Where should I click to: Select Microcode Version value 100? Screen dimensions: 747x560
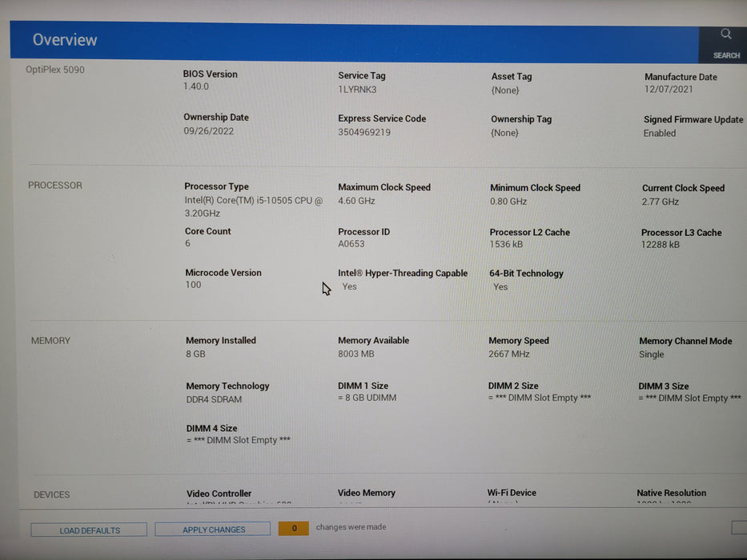[x=193, y=285]
